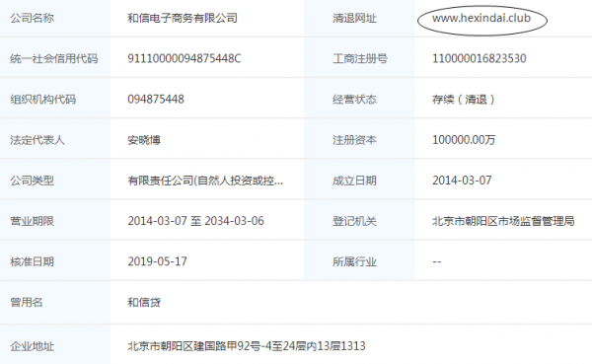Select the status 存续（清退）
This screenshot has width=592, height=364.
(464, 100)
